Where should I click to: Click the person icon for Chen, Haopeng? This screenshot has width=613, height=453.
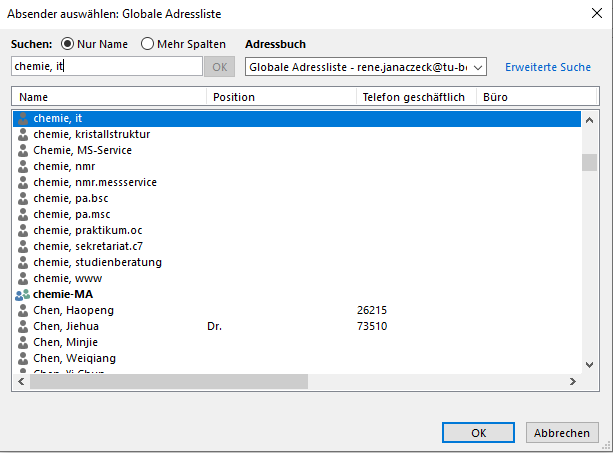(23, 310)
